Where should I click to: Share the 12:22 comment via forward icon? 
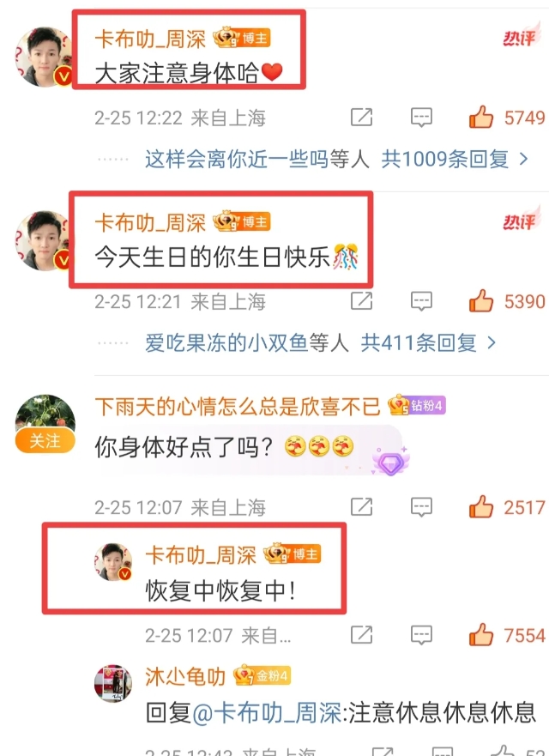point(361,118)
